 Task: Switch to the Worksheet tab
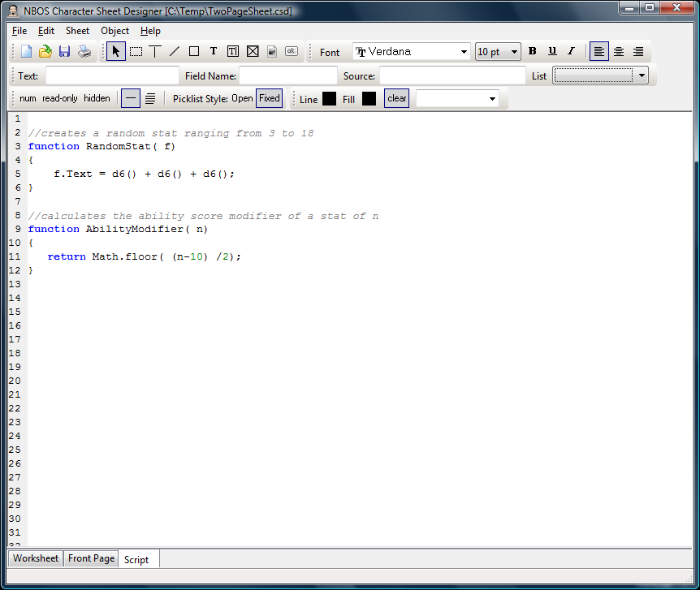tap(36, 558)
